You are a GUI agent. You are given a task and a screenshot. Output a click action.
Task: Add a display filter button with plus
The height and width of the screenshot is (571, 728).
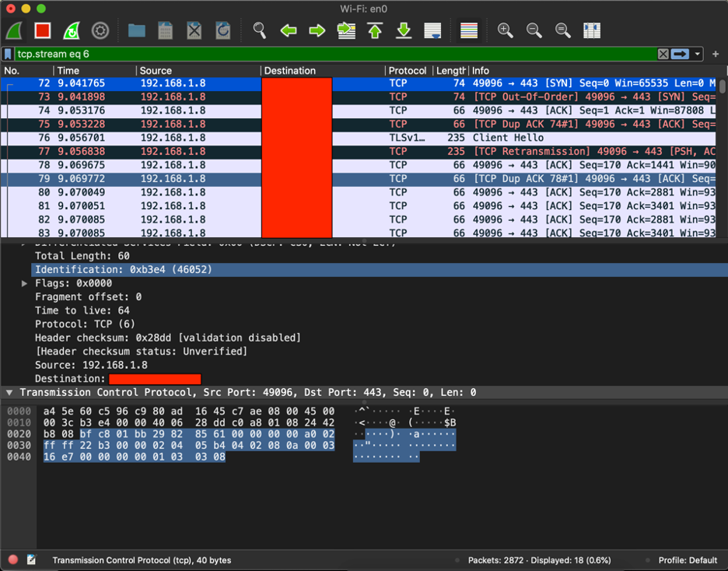pyautogui.click(x=716, y=54)
